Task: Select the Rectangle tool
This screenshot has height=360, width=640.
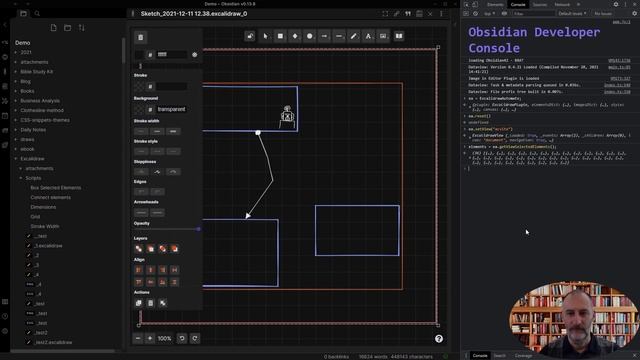Action: [280, 36]
